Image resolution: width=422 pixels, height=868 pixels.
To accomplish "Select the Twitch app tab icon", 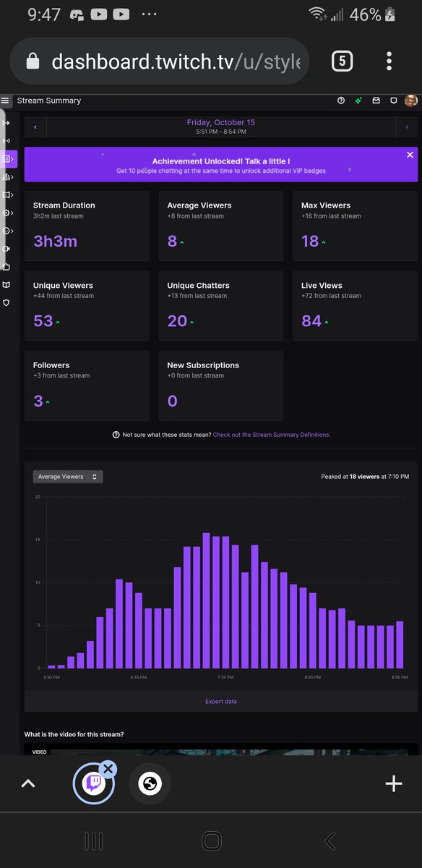I will tap(93, 783).
